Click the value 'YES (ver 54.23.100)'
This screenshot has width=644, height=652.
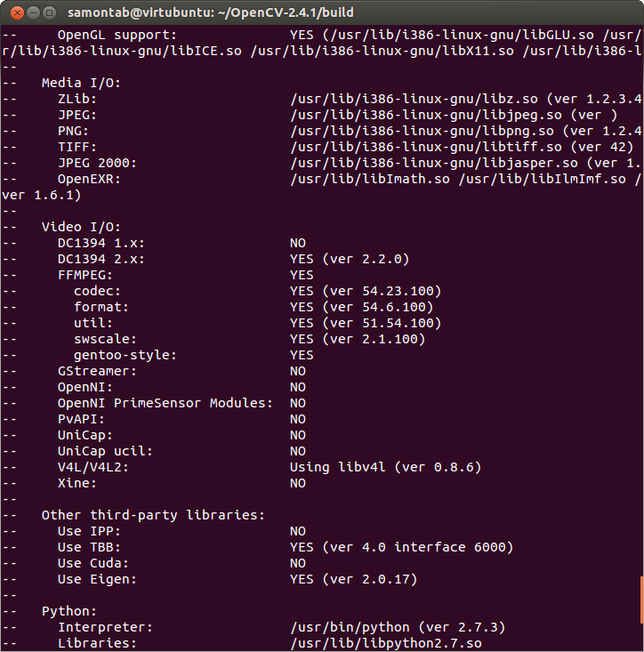point(366,291)
